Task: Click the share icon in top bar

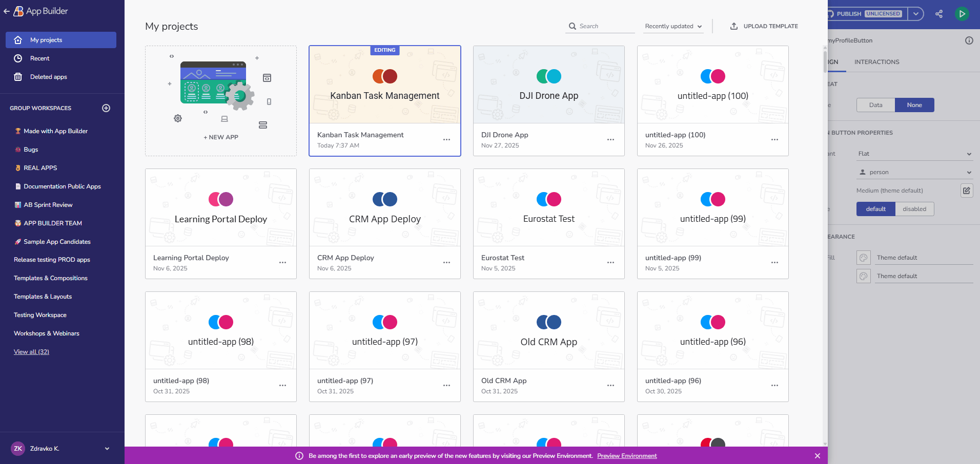Action: (938, 14)
